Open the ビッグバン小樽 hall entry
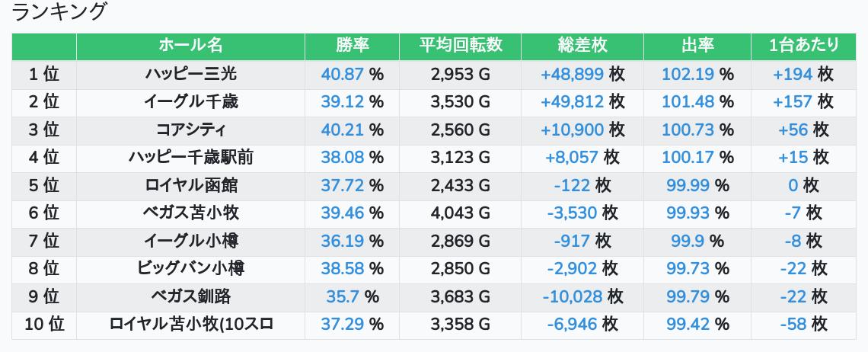This screenshot has height=352, width=868. [190, 269]
